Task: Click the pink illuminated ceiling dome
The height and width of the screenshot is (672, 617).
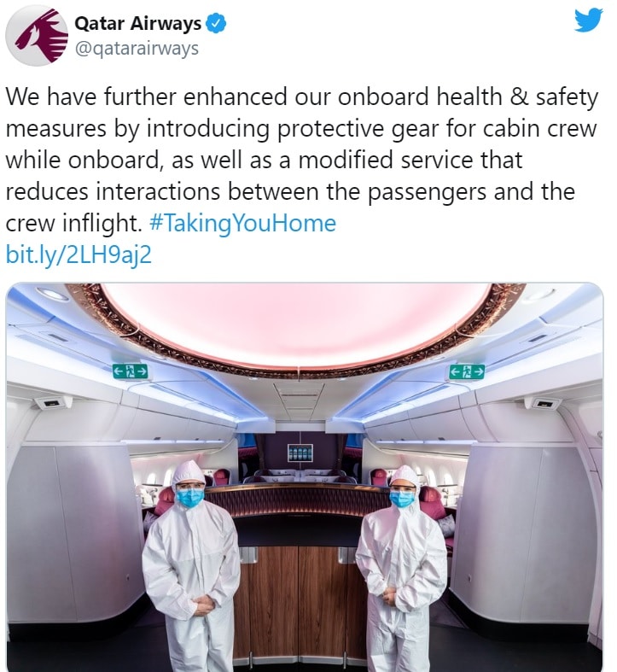Action: 297,324
